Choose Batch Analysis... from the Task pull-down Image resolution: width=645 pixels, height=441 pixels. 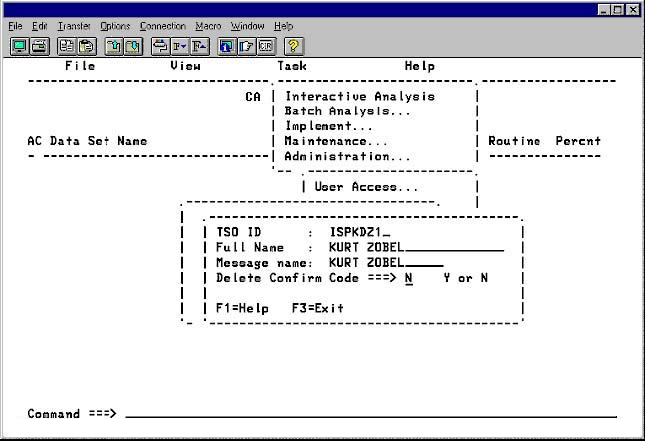348,111
